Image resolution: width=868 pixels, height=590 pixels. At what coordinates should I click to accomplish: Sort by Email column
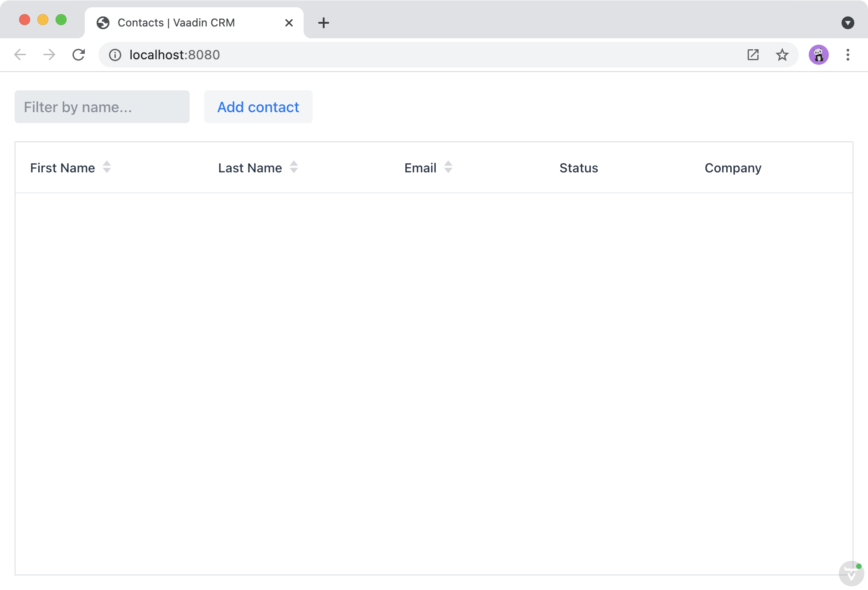[x=448, y=167]
